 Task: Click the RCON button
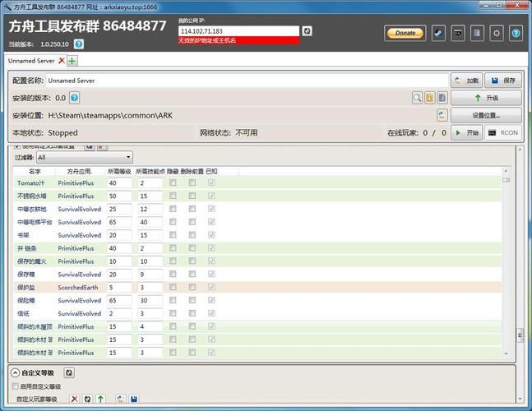503,132
